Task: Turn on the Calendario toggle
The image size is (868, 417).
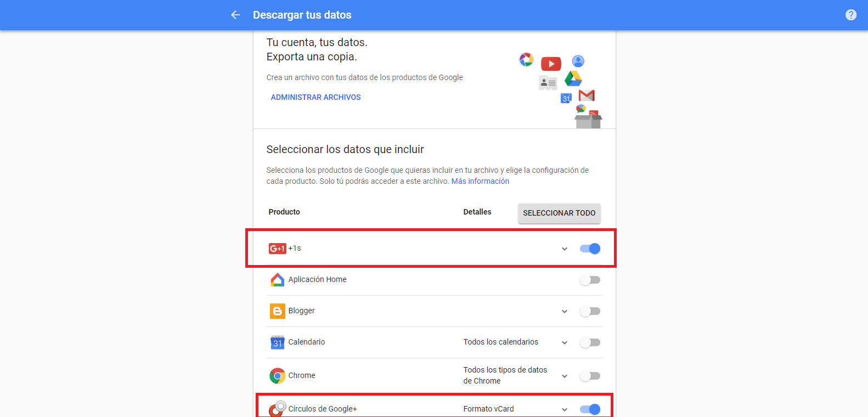Action: click(590, 342)
